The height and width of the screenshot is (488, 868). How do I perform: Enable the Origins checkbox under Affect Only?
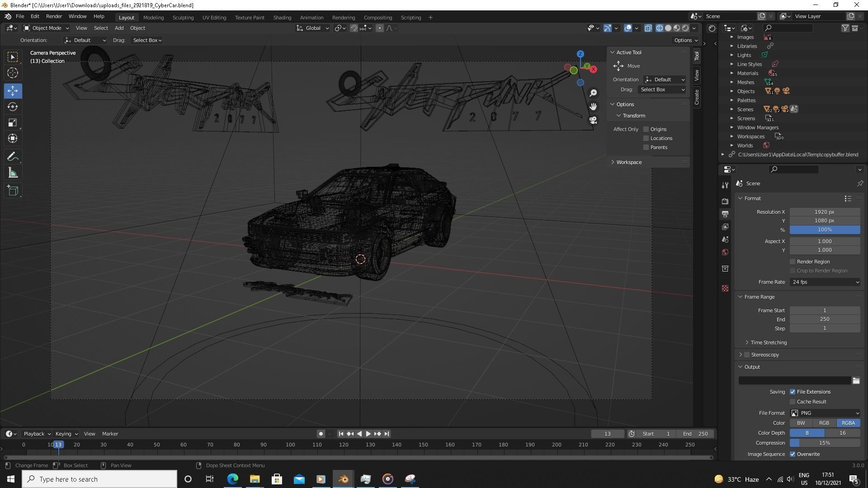click(x=646, y=129)
